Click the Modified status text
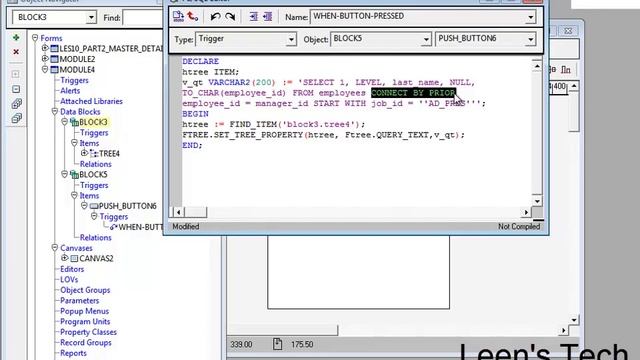Viewport: 640px width, 360px height. point(186,227)
